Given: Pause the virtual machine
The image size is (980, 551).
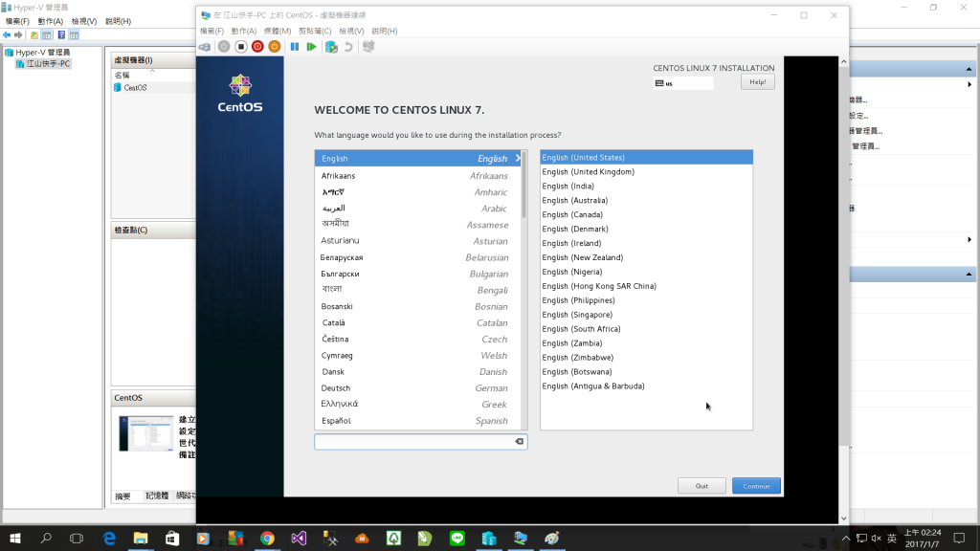Looking at the screenshot, I should click(x=295, y=47).
